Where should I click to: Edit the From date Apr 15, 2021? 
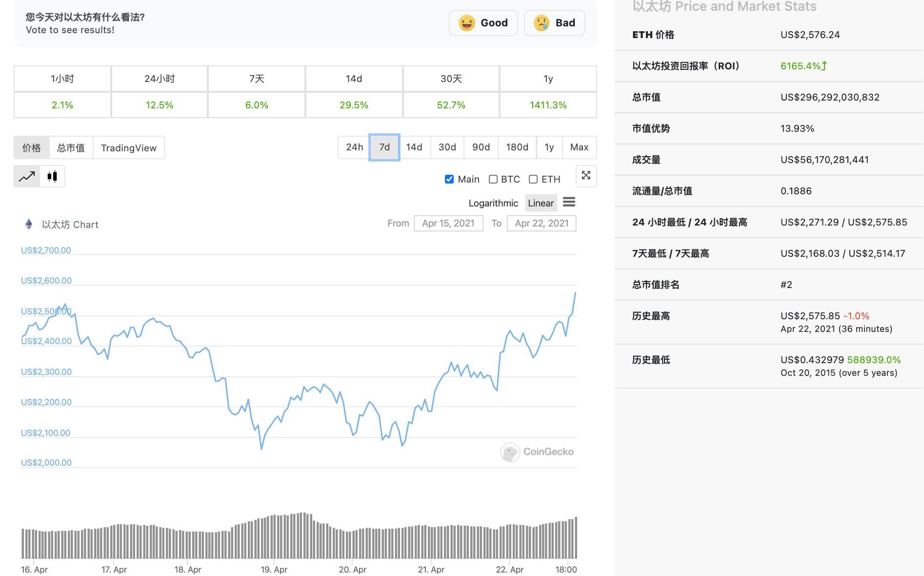coord(448,223)
